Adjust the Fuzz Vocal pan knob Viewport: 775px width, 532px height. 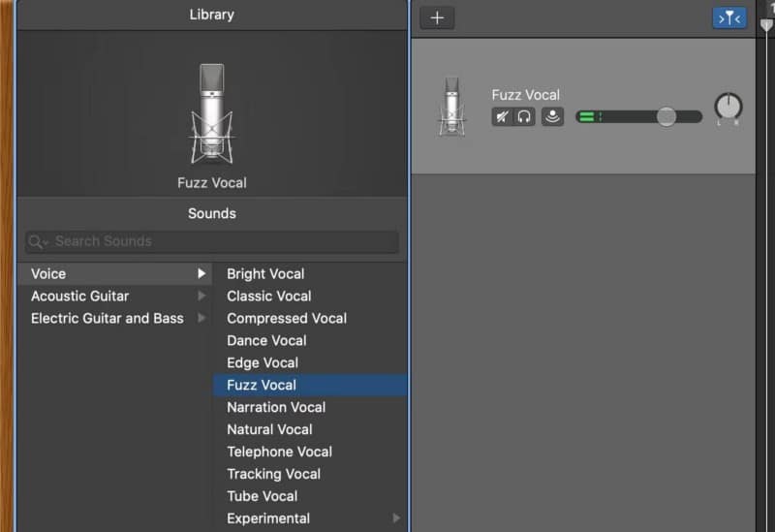(x=728, y=107)
